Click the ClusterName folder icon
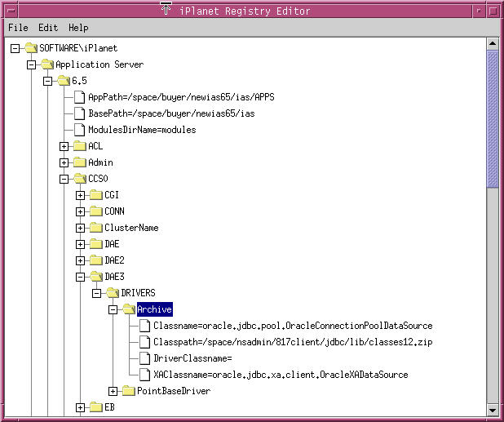Image resolution: width=504 pixels, height=422 pixels. coord(96,228)
